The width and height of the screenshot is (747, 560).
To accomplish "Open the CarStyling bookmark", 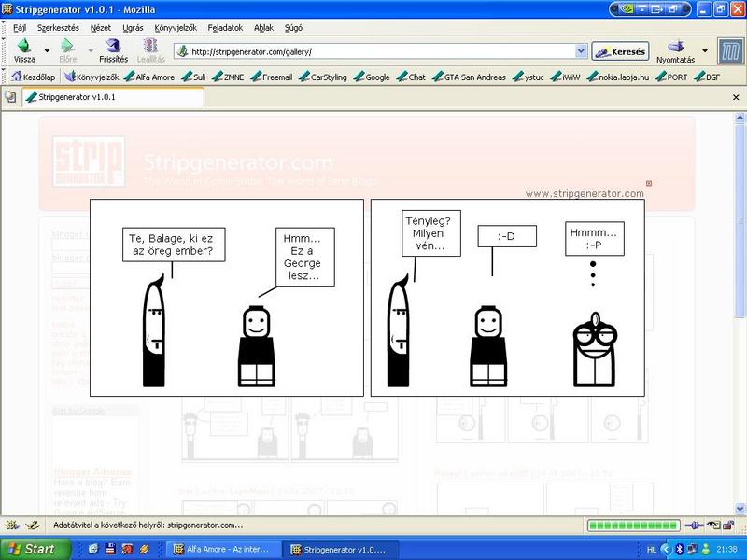I will (x=323, y=77).
